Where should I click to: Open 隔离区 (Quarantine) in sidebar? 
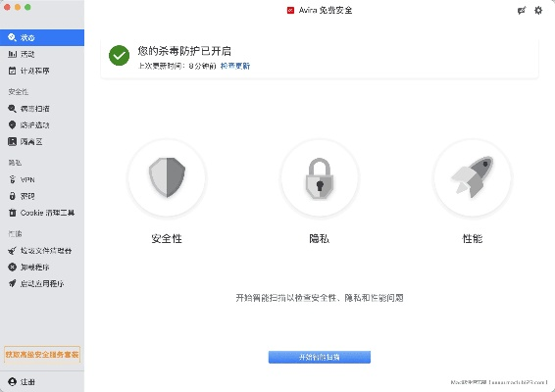coord(42,142)
